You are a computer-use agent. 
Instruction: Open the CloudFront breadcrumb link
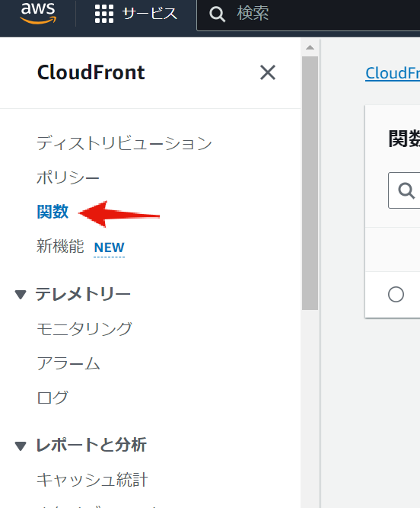[393, 73]
